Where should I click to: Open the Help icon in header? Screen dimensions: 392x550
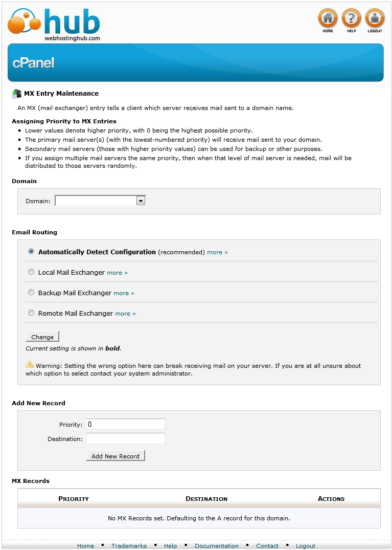tap(351, 19)
